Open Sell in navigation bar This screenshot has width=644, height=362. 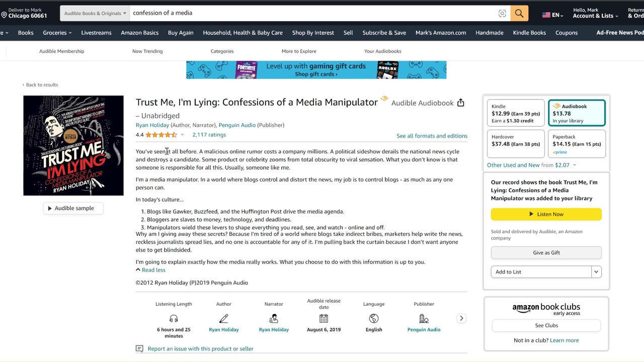click(348, 33)
